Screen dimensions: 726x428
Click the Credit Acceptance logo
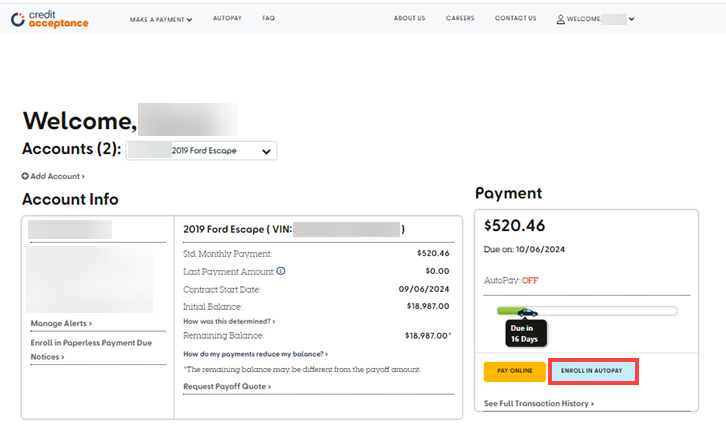coord(49,18)
